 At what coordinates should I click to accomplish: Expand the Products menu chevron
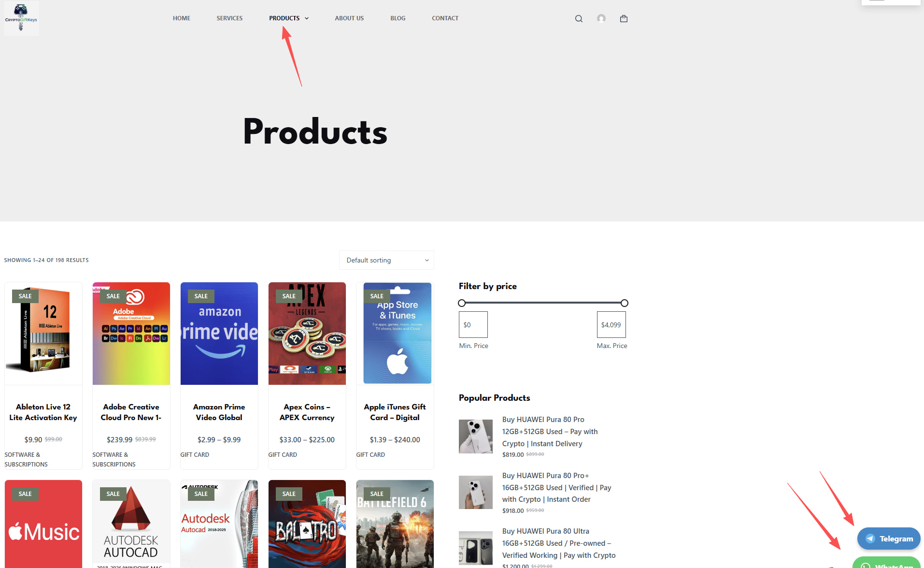[x=307, y=18]
